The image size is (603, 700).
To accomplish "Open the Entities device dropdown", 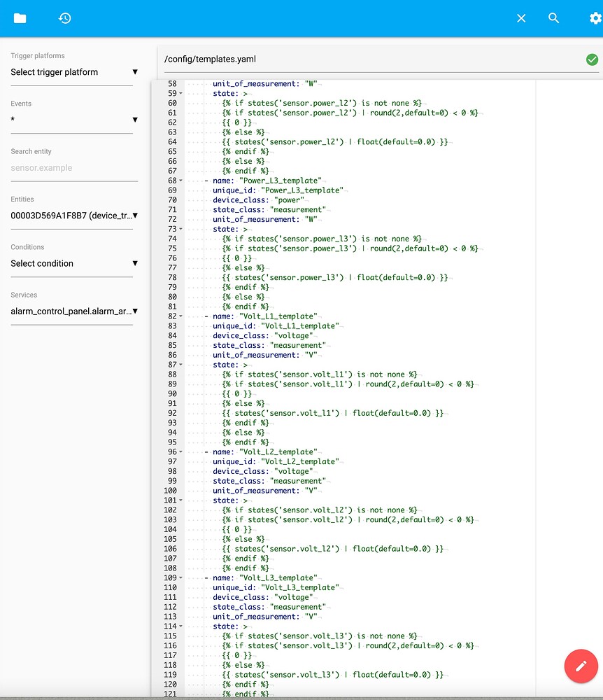I will pyautogui.click(x=74, y=216).
